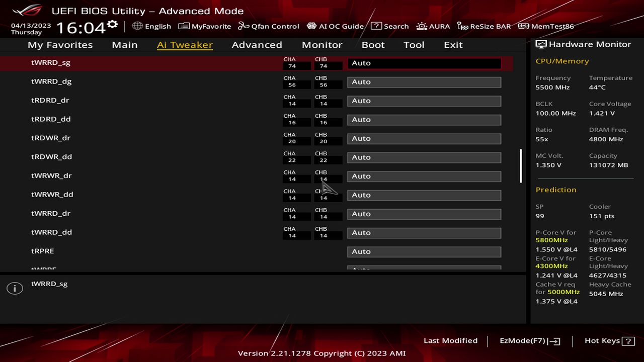
Task: Click the 5800MHz P-Core prediction value
Action: pyautogui.click(x=551, y=240)
